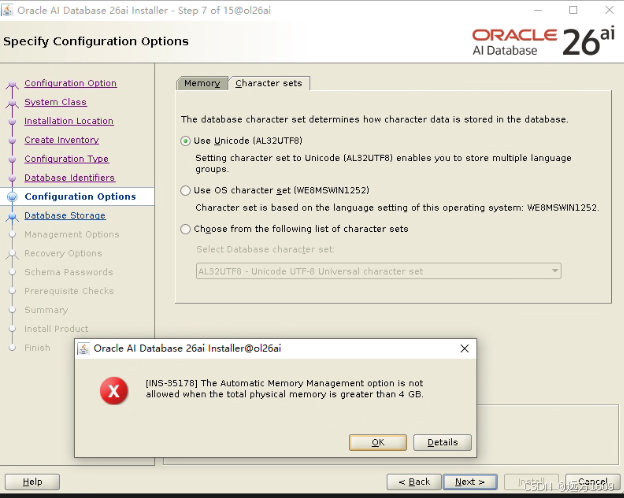Click OK in the INS-35178 error dialog
The height and width of the screenshot is (498, 624).
click(378, 442)
